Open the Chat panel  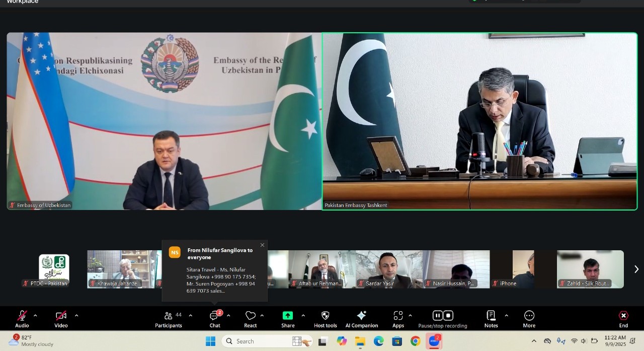point(214,316)
